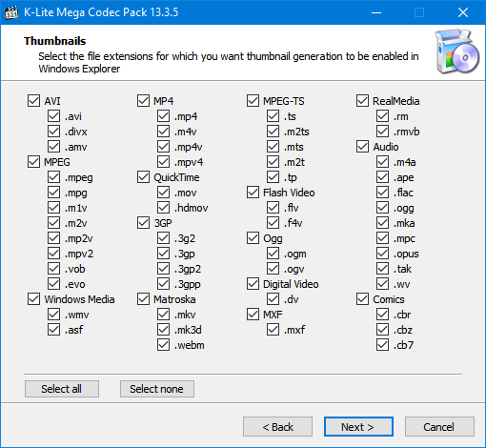Toggle the .3gpp checkbox
Screen dimensions: 486x448
(x=163, y=284)
